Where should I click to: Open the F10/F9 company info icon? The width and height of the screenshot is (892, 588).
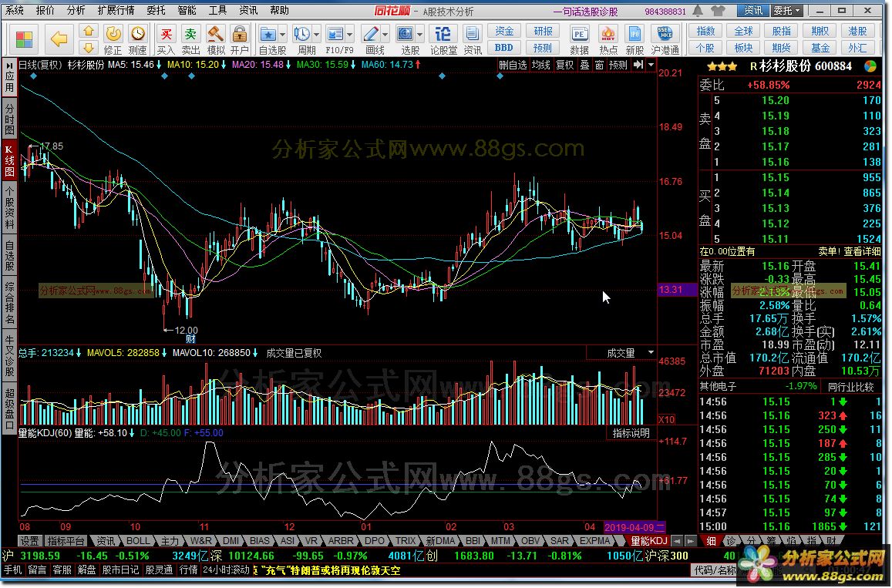335,34
